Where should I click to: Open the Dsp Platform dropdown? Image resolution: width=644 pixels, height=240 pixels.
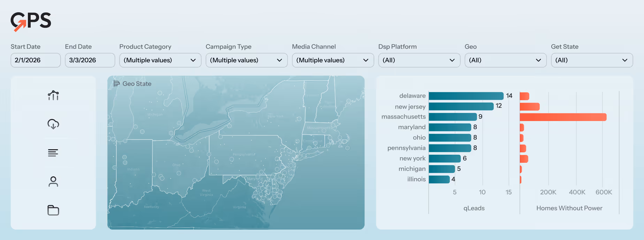tap(419, 60)
